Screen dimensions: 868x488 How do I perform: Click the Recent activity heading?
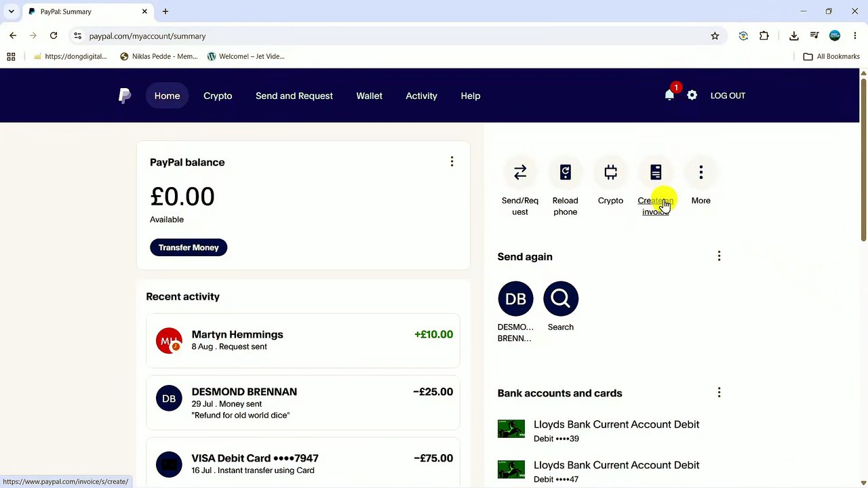(x=182, y=297)
